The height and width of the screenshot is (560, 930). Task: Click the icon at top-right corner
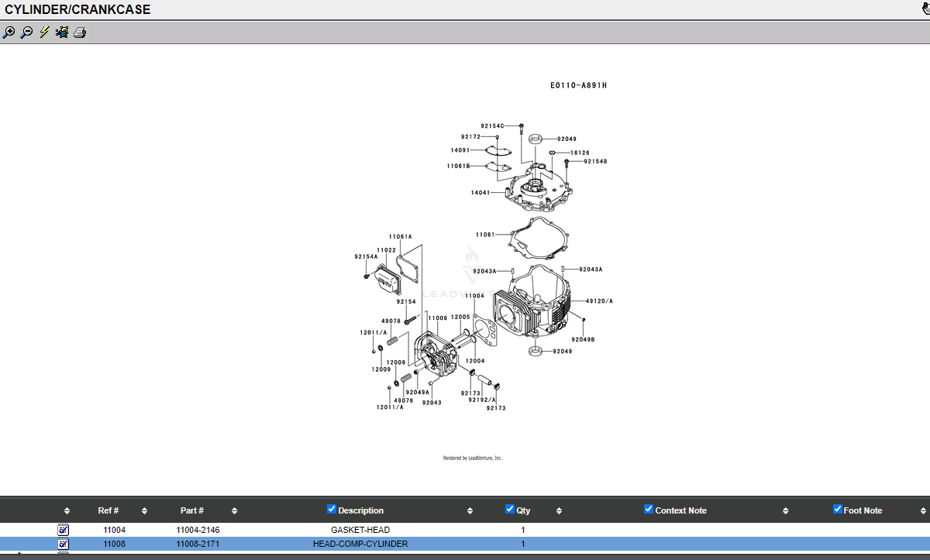tap(925, 9)
